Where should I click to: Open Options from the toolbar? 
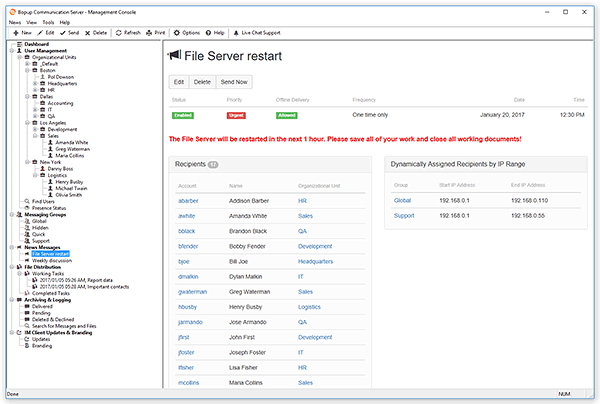coord(187,33)
